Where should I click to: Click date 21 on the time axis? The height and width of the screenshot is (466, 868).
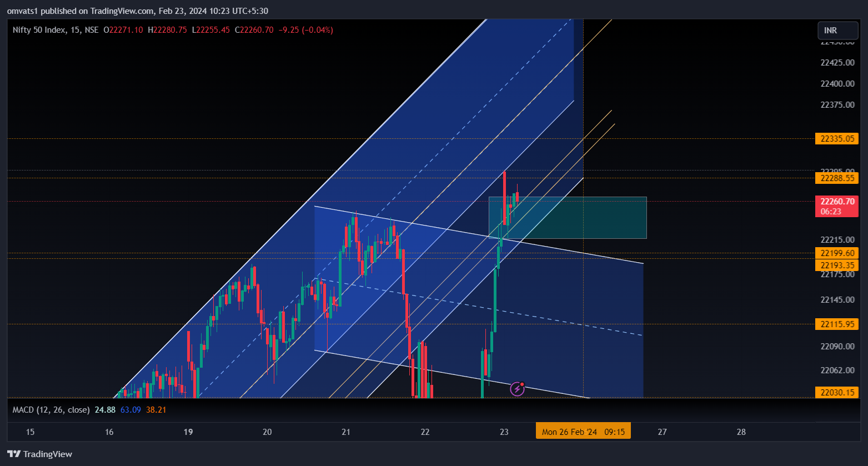point(346,432)
